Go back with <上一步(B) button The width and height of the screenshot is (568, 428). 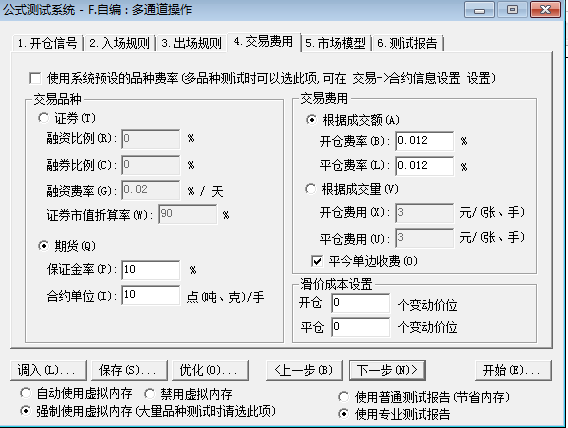(x=304, y=370)
